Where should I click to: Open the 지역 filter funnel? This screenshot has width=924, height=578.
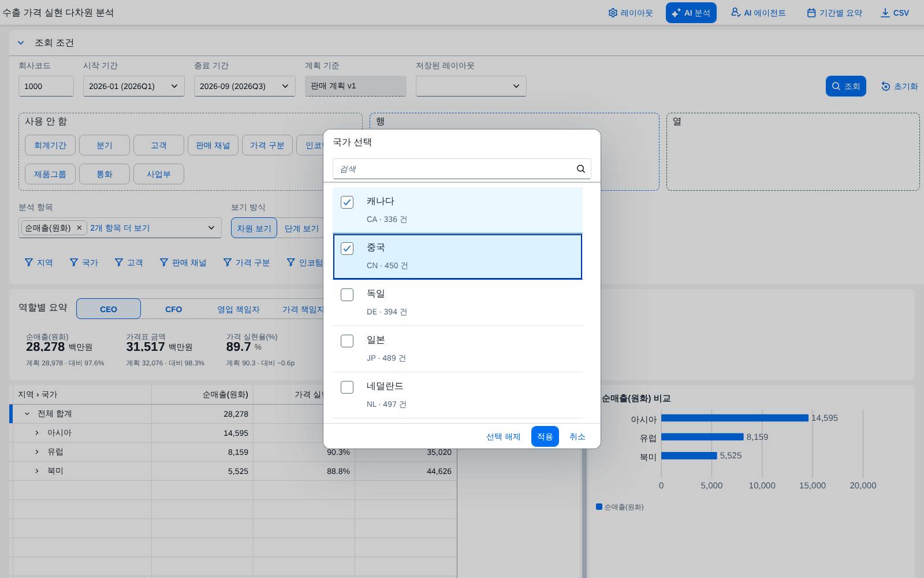click(38, 262)
